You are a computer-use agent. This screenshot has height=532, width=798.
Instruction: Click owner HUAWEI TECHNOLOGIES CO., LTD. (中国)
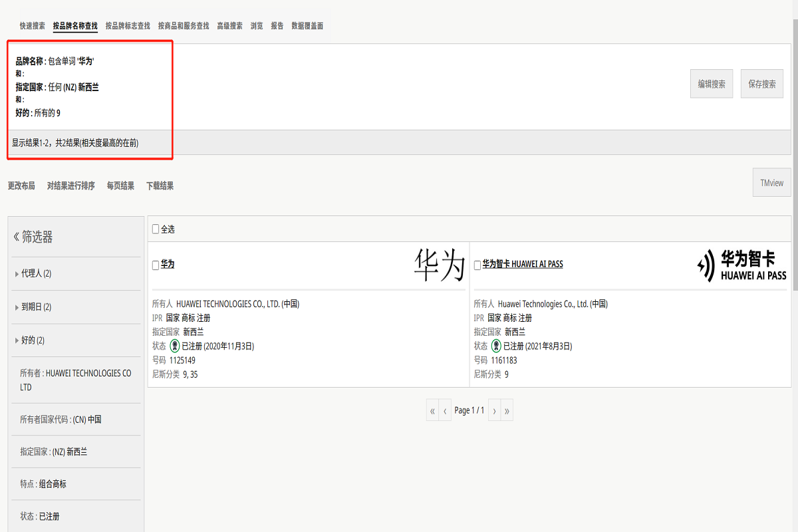click(x=238, y=304)
